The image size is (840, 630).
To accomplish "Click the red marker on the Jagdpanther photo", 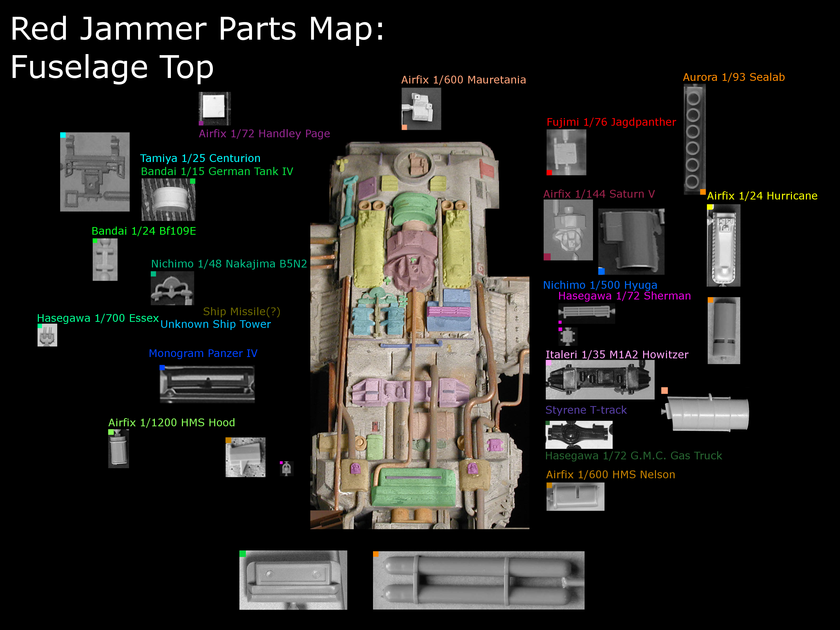I will pos(549,172).
